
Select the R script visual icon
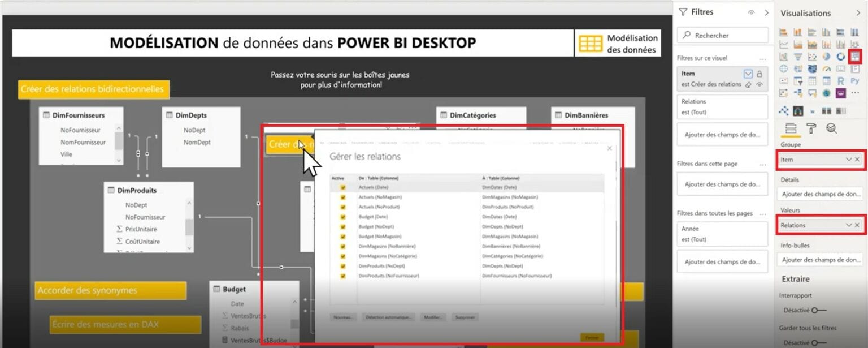click(x=839, y=81)
